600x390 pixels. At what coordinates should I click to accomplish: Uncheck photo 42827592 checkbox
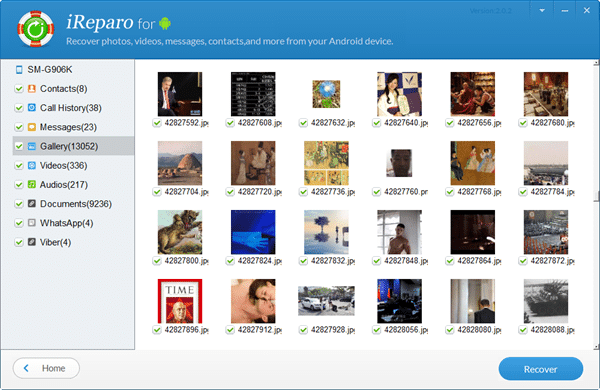pos(157,123)
